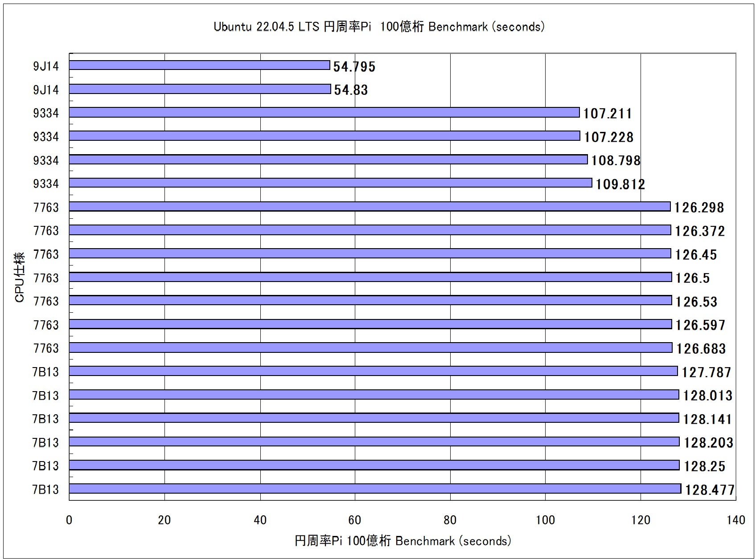Click the chart title about Ubuntu 22.04.5 LTS
Screen dimensions: 756x560
click(379, 27)
